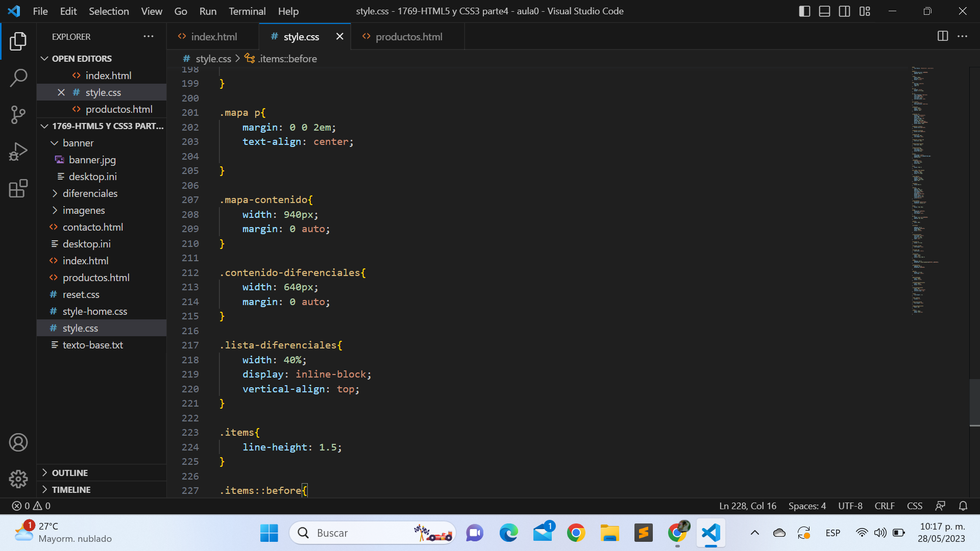Open the Windows Start button
980x551 pixels.
[x=269, y=533]
